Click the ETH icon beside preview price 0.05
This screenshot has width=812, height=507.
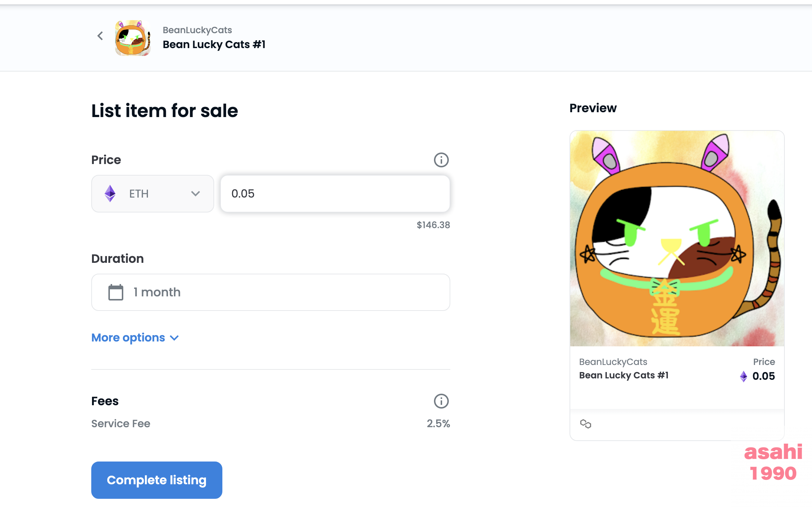pyautogui.click(x=743, y=377)
